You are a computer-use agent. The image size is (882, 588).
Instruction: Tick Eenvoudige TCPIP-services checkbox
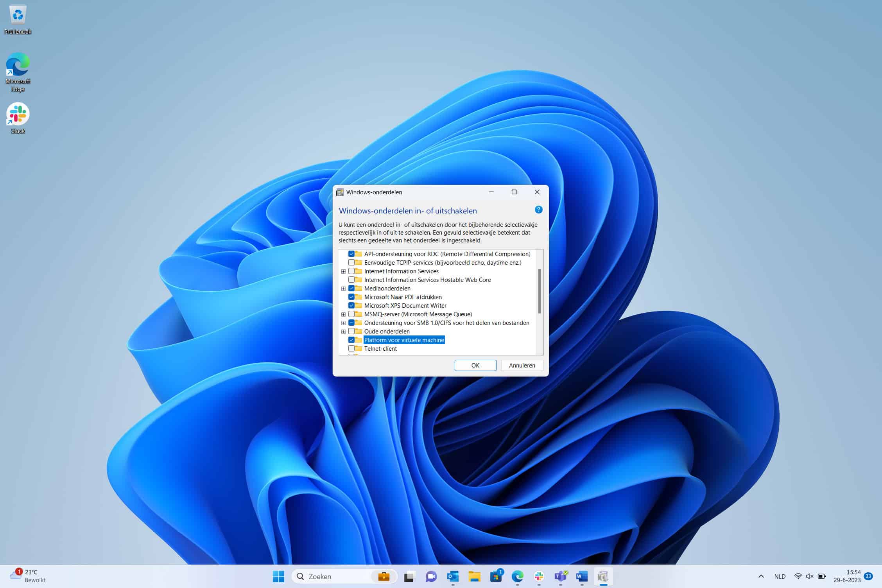click(351, 263)
